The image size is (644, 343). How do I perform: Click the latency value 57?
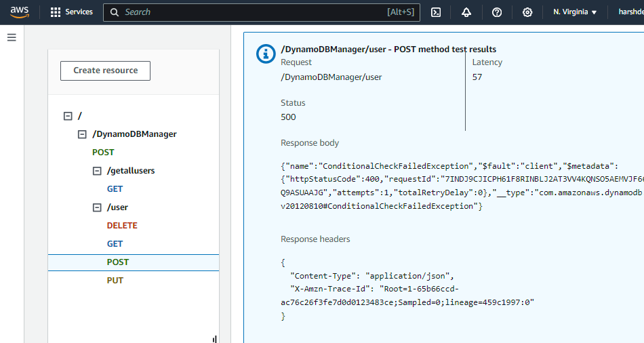click(x=477, y=77)
